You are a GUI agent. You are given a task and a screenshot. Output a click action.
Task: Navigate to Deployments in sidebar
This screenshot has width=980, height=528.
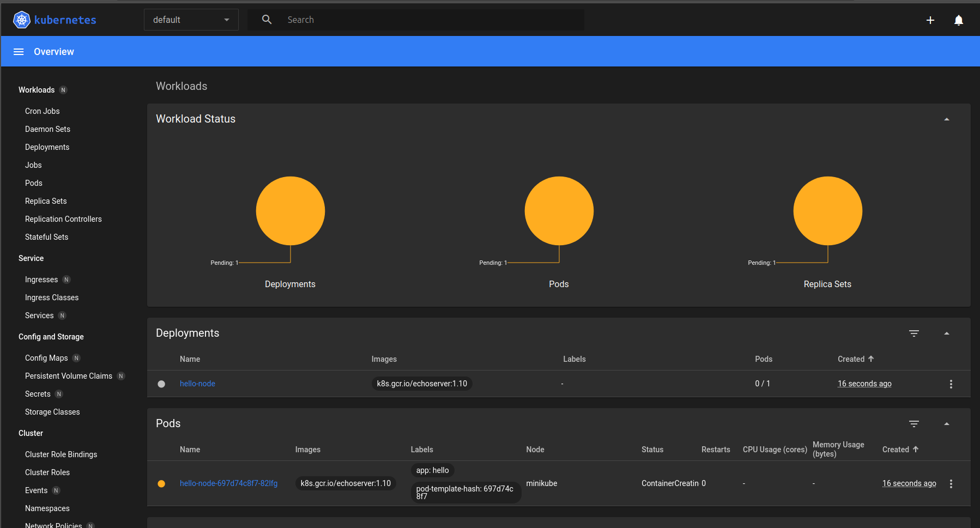(x=47, y=147)
